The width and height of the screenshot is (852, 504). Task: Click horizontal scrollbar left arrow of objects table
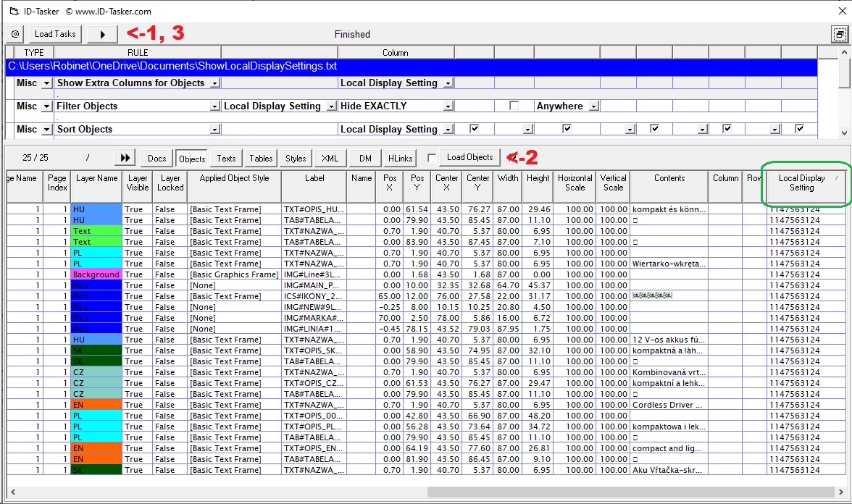pyautogui.click(x=13, y=492)
